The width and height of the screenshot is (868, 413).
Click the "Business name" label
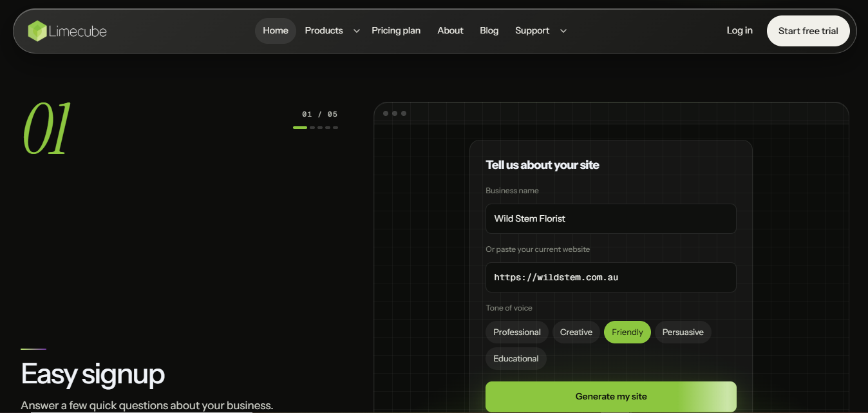tap(512, 191)
